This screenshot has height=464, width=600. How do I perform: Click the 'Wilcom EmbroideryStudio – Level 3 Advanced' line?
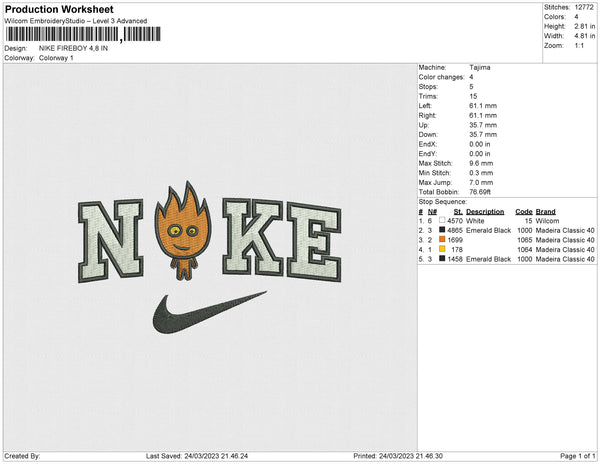[x=75, y=21]
